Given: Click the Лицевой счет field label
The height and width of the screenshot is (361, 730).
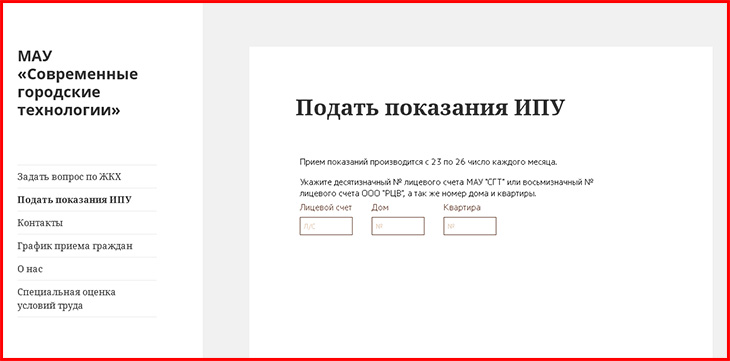Looking at the screenshot, I should pyautogui.click(x=325, y=208).
